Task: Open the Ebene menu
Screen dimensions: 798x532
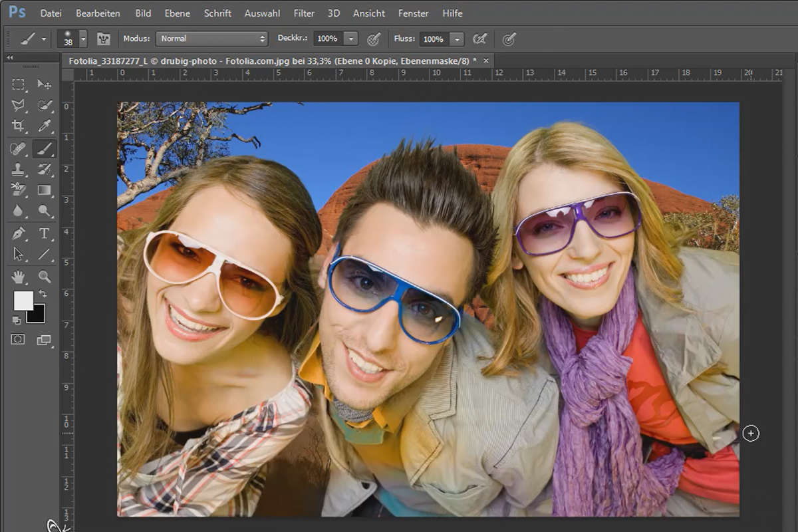Action: pos(177,13)
